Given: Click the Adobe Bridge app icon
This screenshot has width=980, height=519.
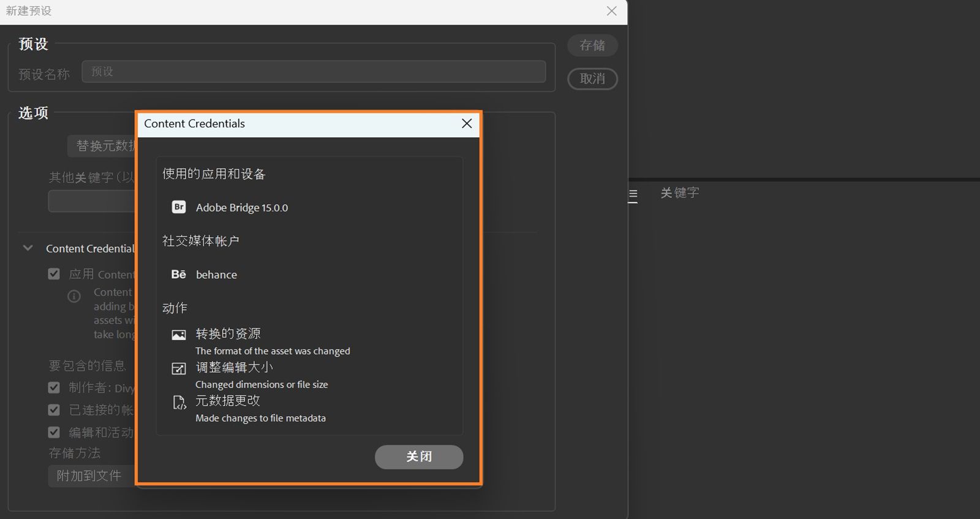Looking at the screenshot, I should click(x=179, y=207).
